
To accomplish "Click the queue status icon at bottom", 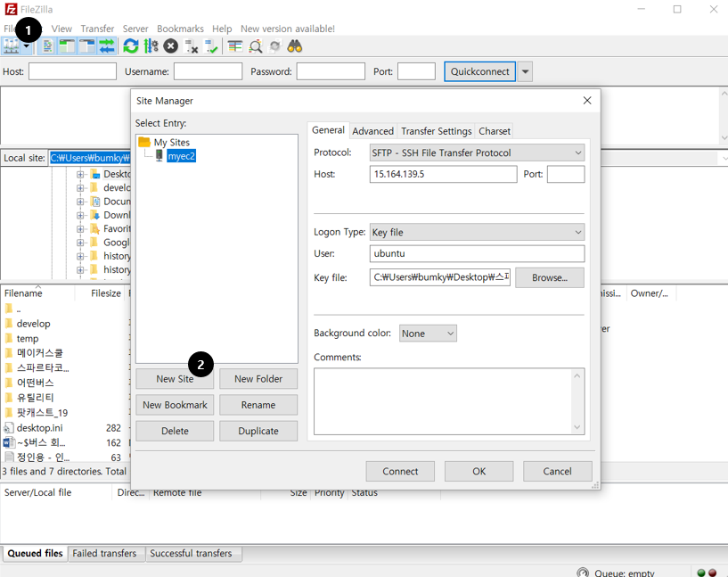I will [582, 572].
